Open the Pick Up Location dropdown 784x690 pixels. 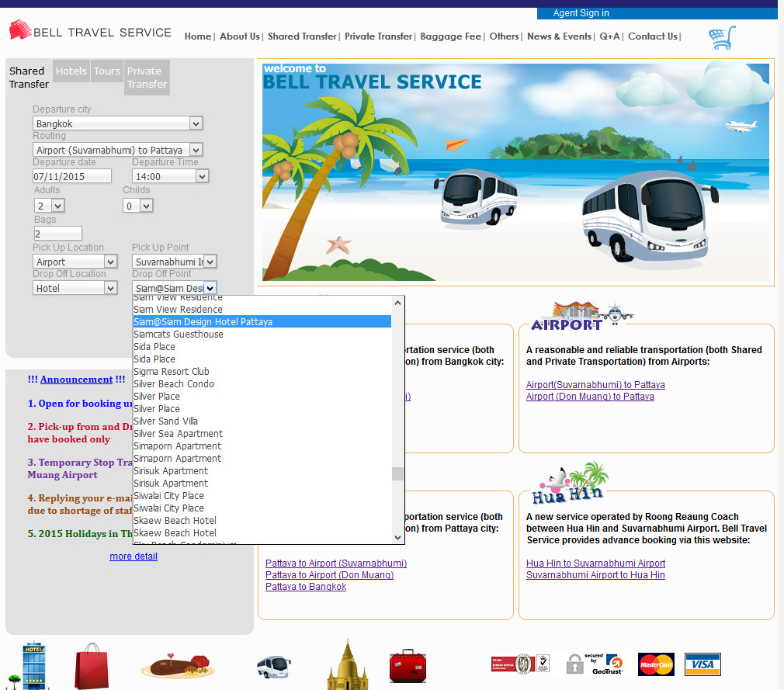click(75, 262)
